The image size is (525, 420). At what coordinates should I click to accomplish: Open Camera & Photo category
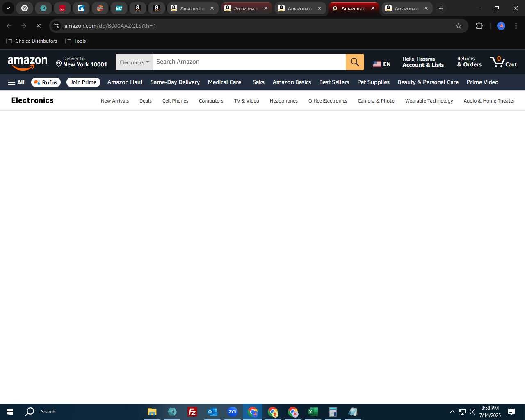[x=376, y=101]
